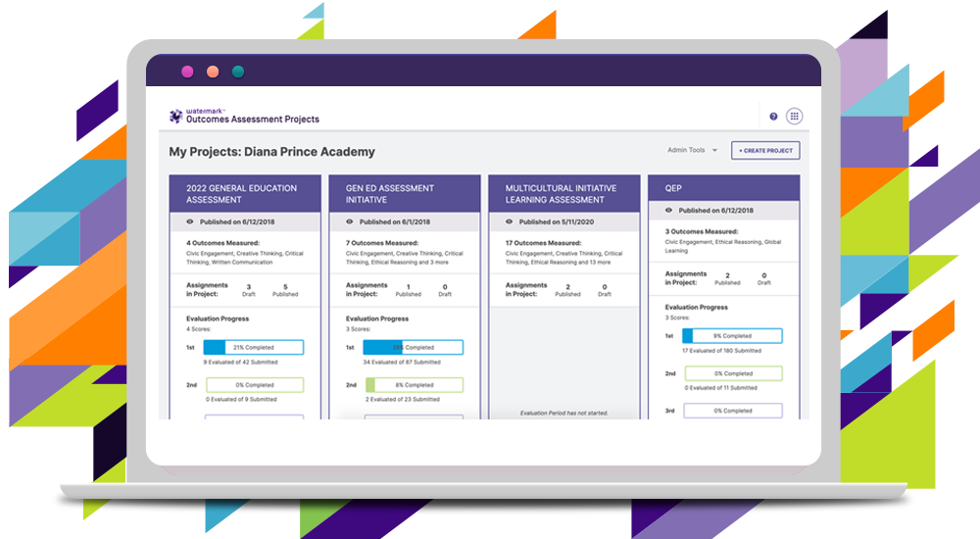
Task: Click '3 Outcomes Measured:' text
Action: point(702,232)
